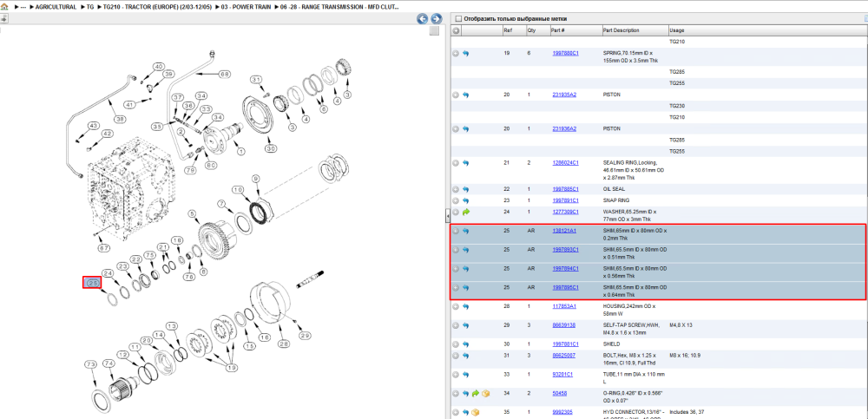Open 06-28 RANGE TRANSMISSION breadcrumb
This screenshot has height=419, width=868.
338,7
